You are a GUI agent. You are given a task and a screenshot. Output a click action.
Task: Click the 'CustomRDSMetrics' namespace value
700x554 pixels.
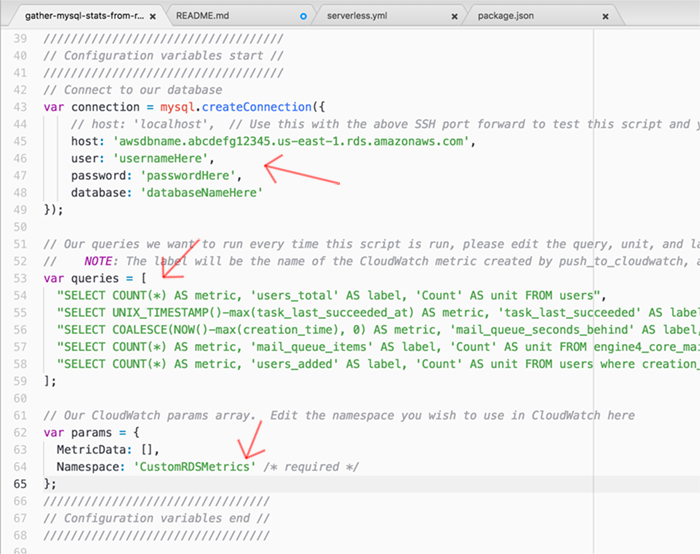coord(195,467)
